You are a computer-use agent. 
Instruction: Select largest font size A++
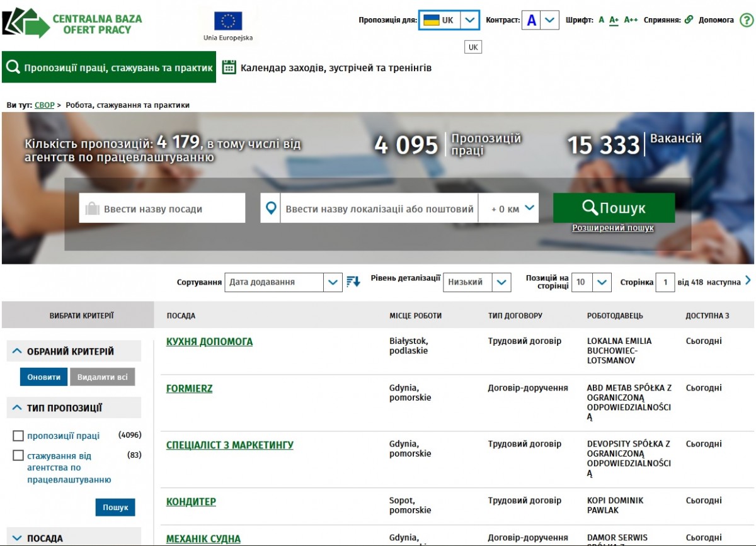[631, 20]
